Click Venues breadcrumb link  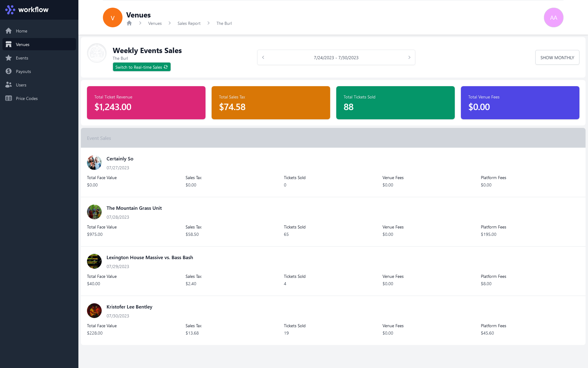click(x=155, y=23)
